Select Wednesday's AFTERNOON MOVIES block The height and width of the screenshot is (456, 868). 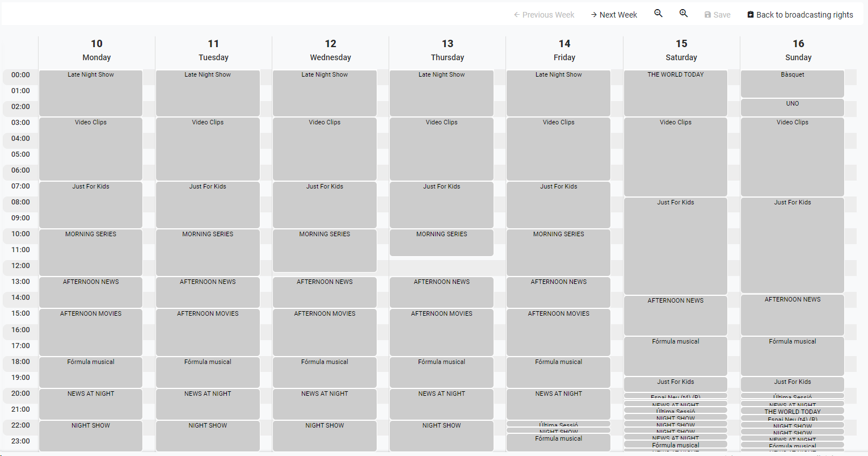[325, 332]
